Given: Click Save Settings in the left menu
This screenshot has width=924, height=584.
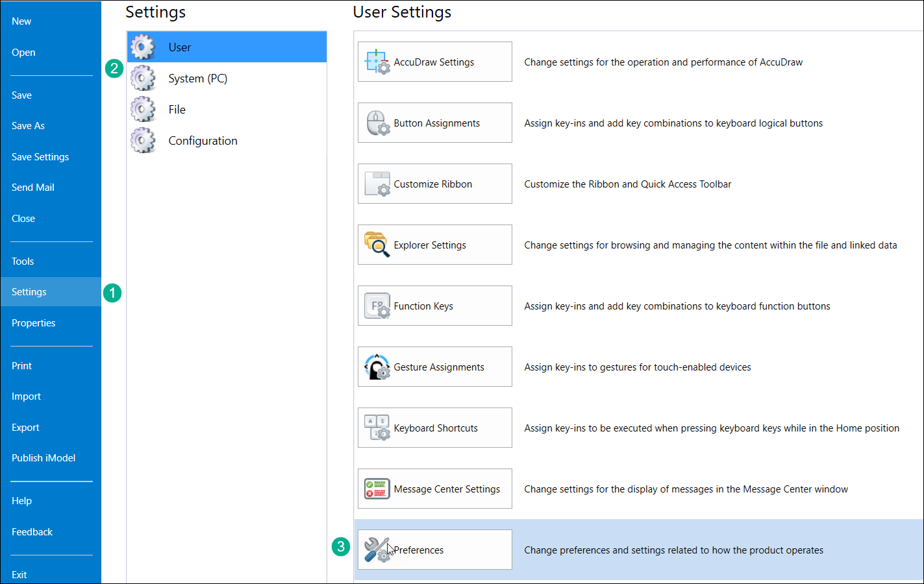Looking at the screenshot, I should pos(40,157).
